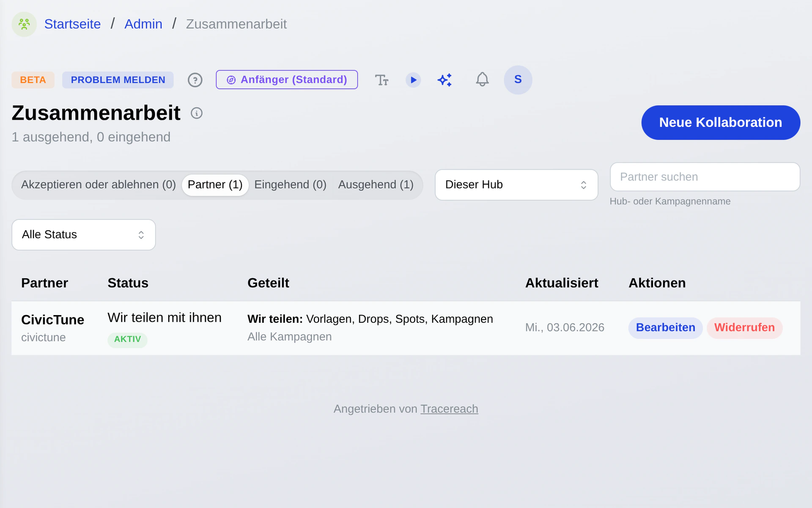The image size is (812, 508).
Task: Click the Zusammenarbeit breadcrumb text
Action: (x=236, y=24)
